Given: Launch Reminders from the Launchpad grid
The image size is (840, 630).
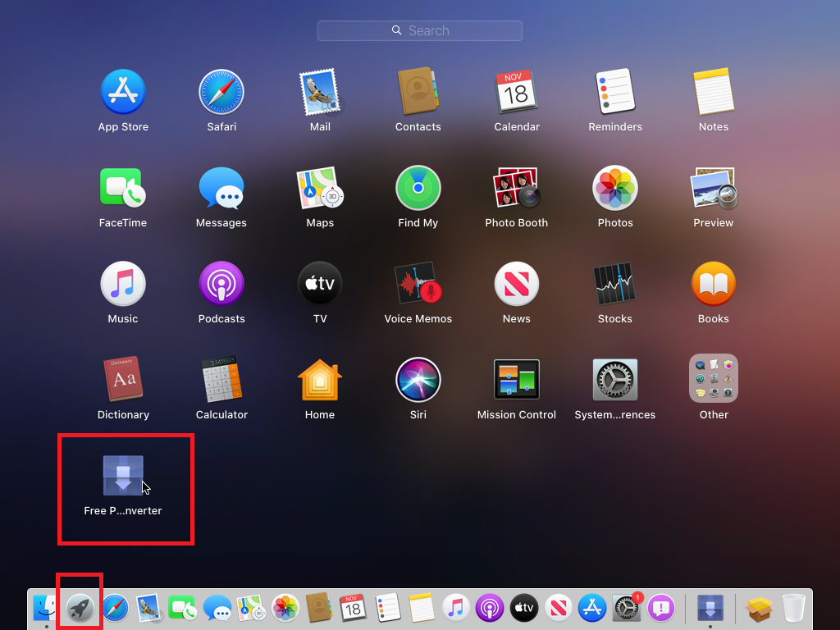Looking at the screenshot, I should 615,92.
